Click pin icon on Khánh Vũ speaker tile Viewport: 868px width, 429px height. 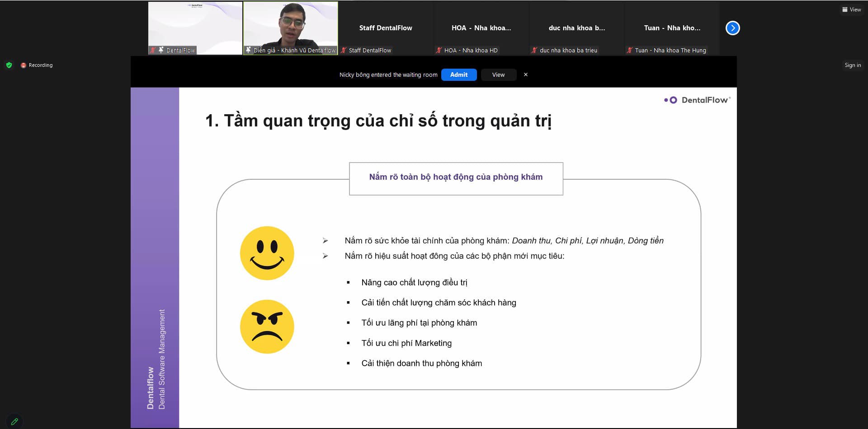248,50
